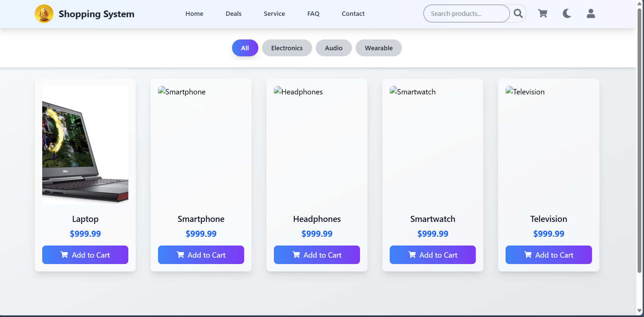This screenshot has width=644, height=317.
Task: Filter products by Audio category
Action: (333, 48)
